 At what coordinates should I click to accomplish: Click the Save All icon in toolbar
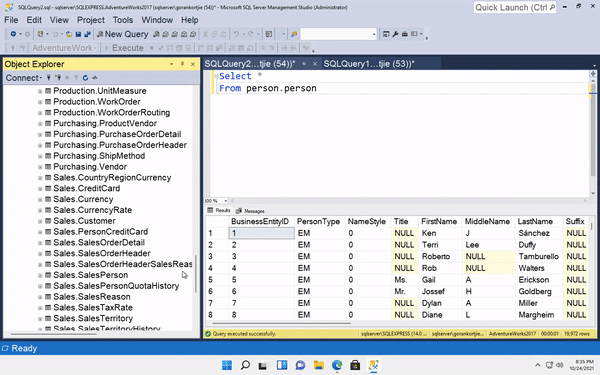(x=88, y=34)
